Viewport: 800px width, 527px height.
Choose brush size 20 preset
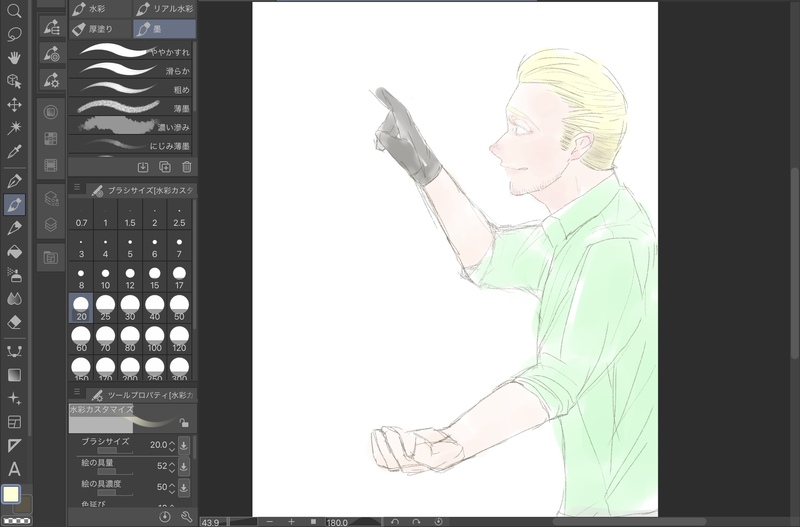(81, 308)
